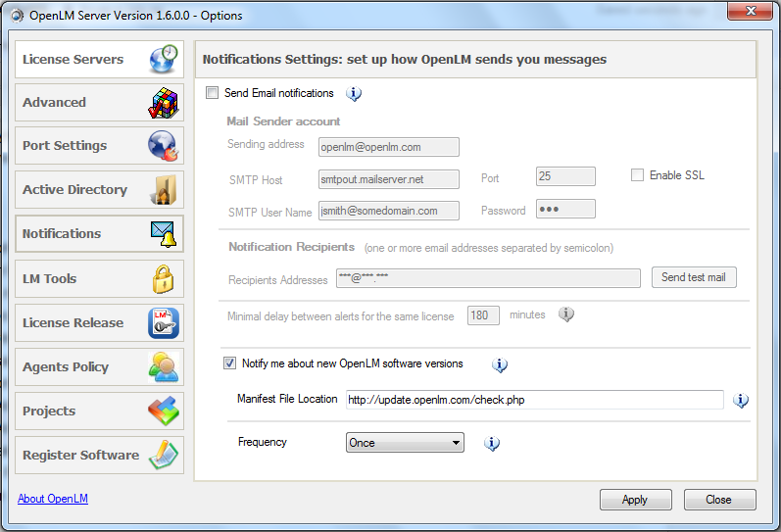Click the SMTP Host field

pos(388,179)
